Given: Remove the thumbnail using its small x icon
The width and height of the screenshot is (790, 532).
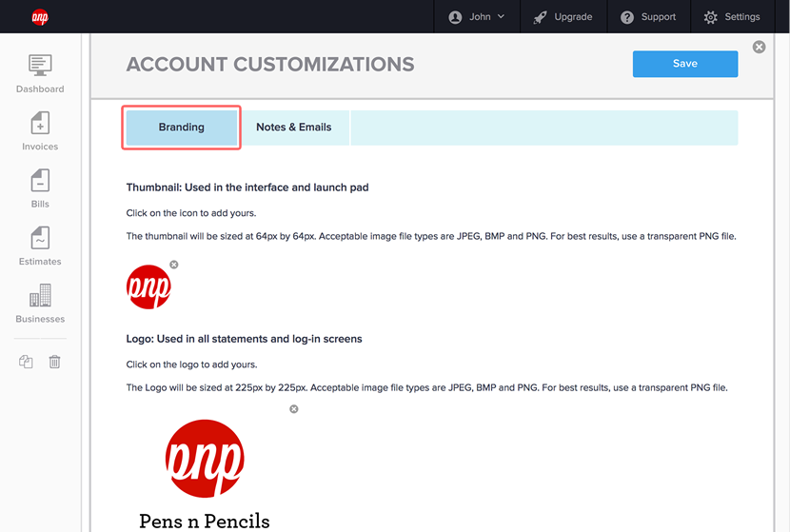Looking at the screenshot, I should (174, 265).
